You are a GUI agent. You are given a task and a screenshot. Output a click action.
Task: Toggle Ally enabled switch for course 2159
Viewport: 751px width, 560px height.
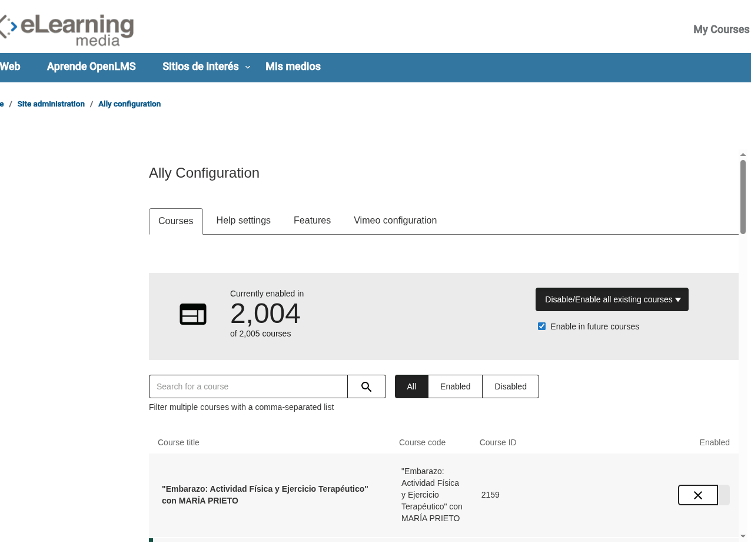click(704, 495)
